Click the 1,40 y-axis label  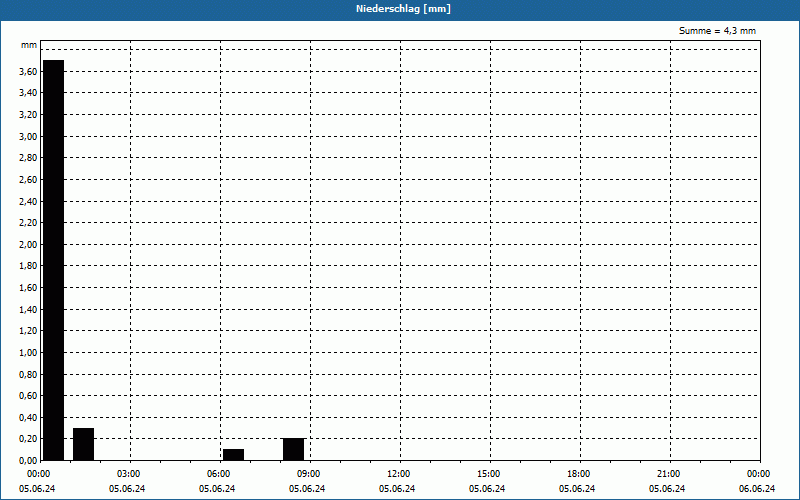tap(28, 310)
